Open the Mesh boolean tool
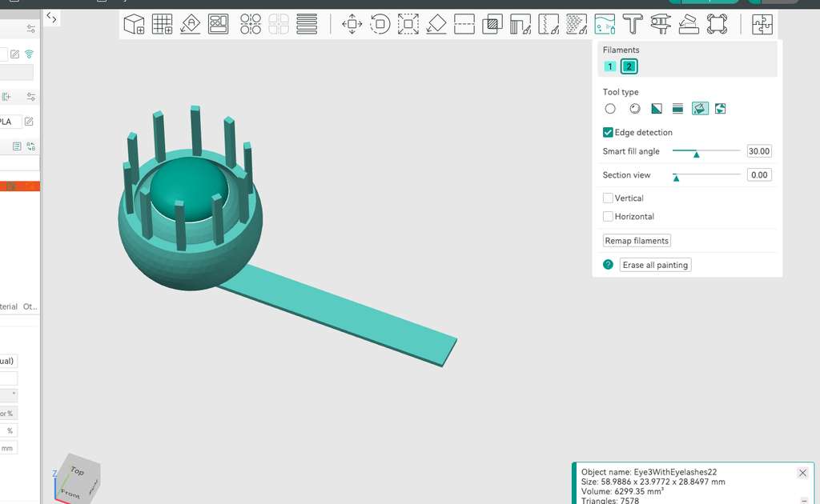The height and width of the screenshot is (504, 820). point(492,24)
